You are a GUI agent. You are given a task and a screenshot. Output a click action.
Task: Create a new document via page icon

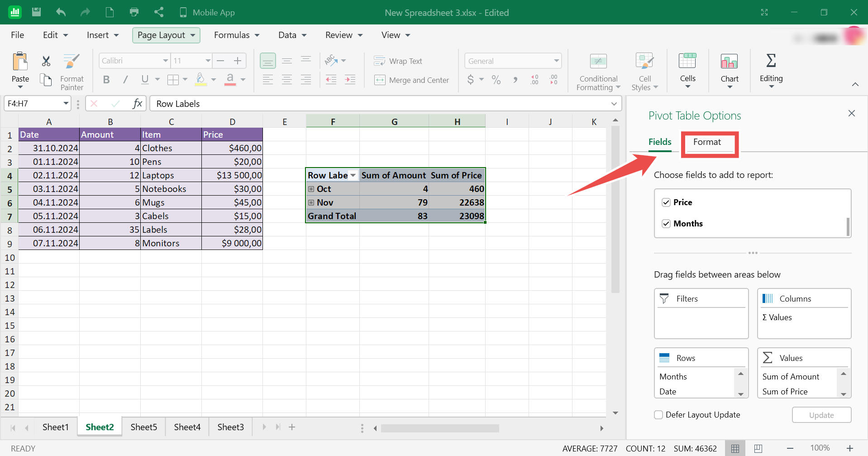[x=110, y=12]
